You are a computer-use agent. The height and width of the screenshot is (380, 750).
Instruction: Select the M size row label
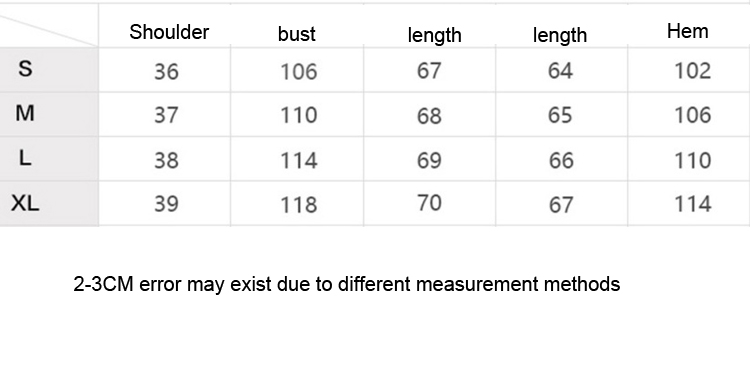(x=25, y=113)
